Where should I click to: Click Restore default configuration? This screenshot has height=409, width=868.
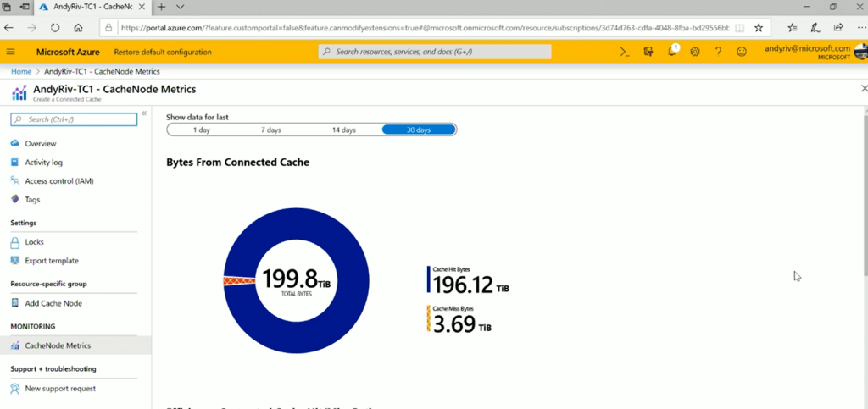coord(163,52)
